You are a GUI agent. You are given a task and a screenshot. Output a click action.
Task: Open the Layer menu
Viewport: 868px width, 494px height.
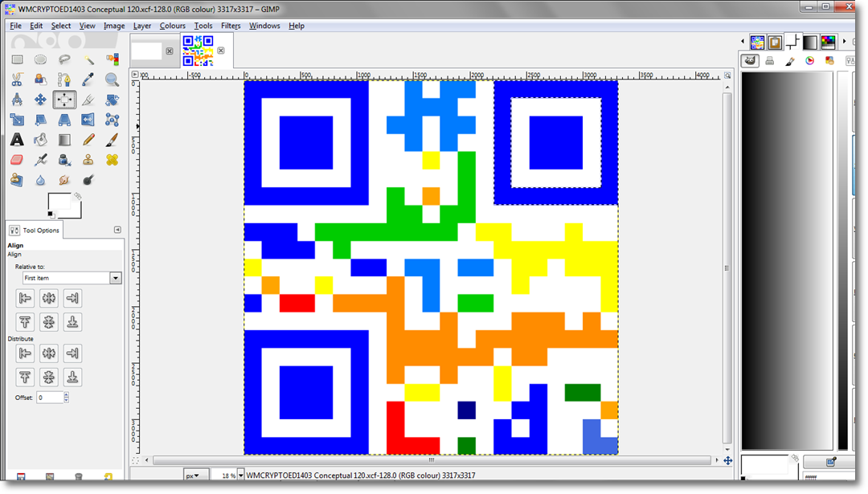[x=142, y=26]
